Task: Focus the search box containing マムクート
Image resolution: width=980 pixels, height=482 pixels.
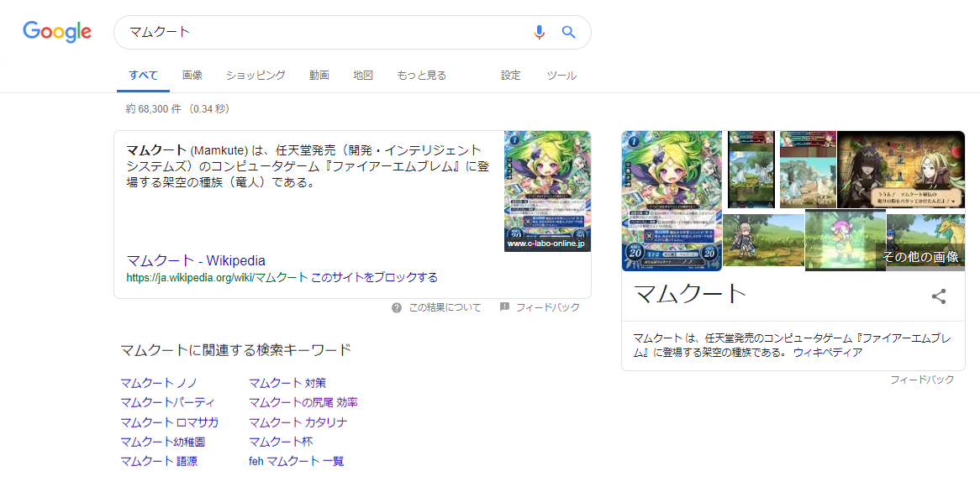Action: [352, 32]
